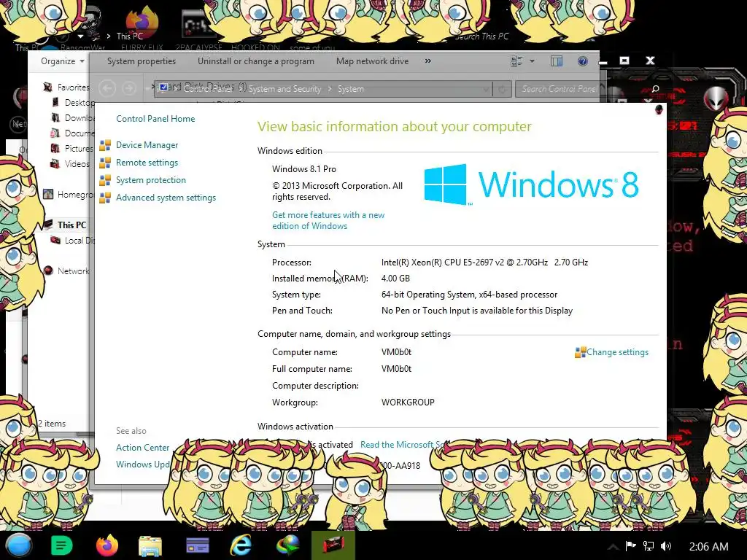This screenshot has height=560, width=747.
Task: Click the forward arrow in Control Panel
Action: [x=128, y=88]
